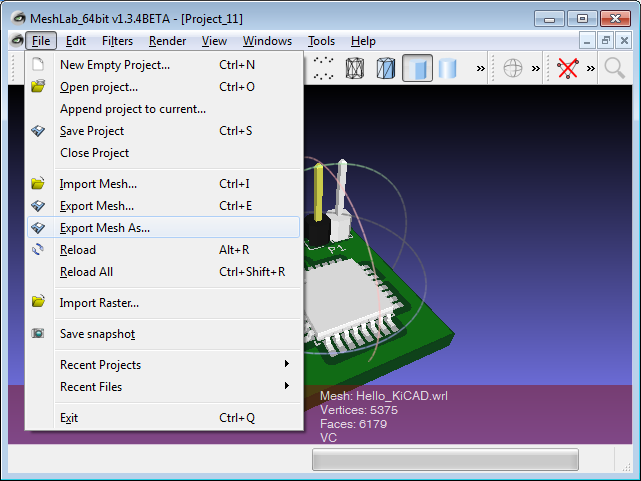Viewport: 641px width, 481px height.
Task: Enable Hidden Lines render mode
Action: tap(385, 68)
